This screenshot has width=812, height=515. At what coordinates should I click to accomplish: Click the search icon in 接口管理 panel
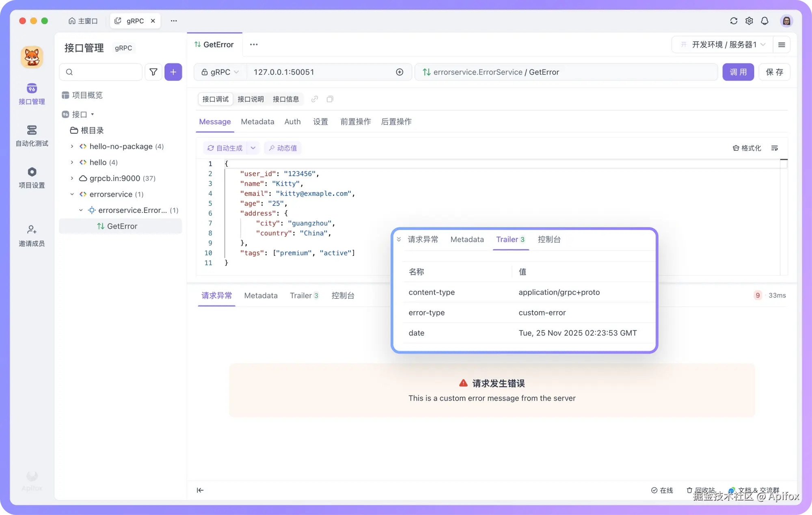point(69,72)
